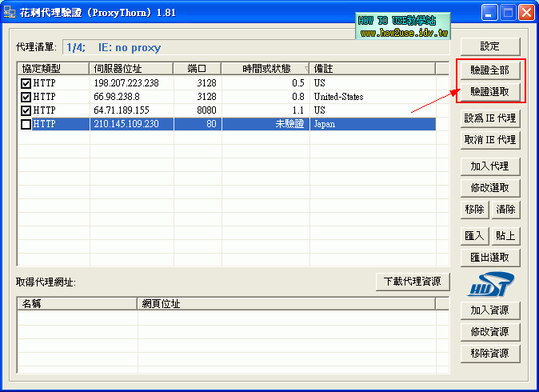Click 驗證全部 to verify all proxies
This screenshot has height=392, width=539.
[x=490, y=70]
